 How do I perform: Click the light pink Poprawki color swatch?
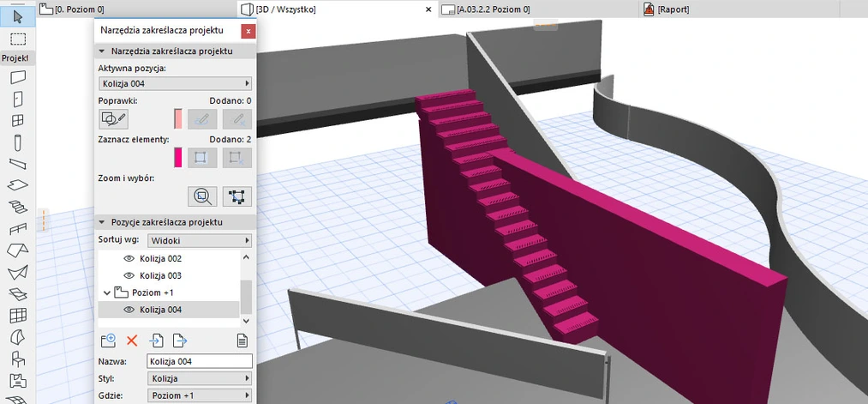click(178, 118)
